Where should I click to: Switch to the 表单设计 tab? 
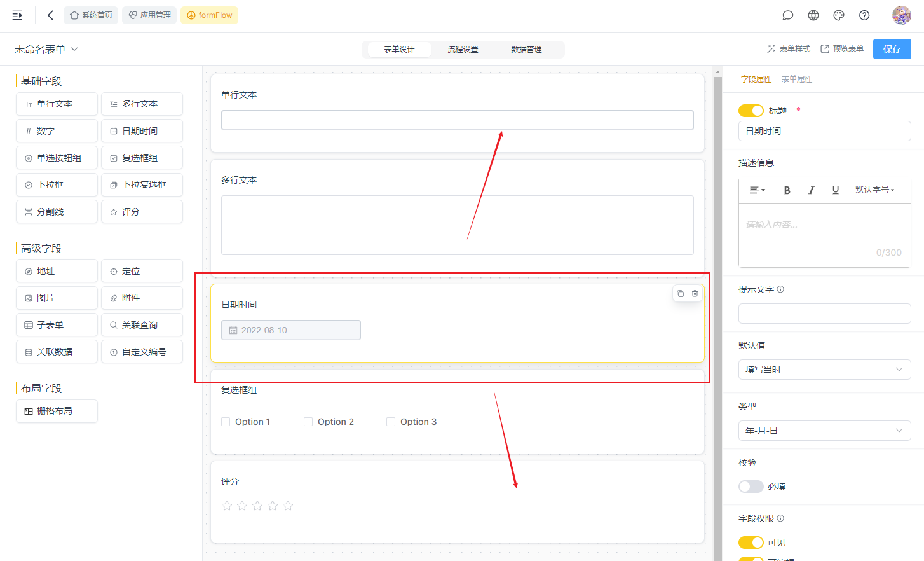coord(399,50)
